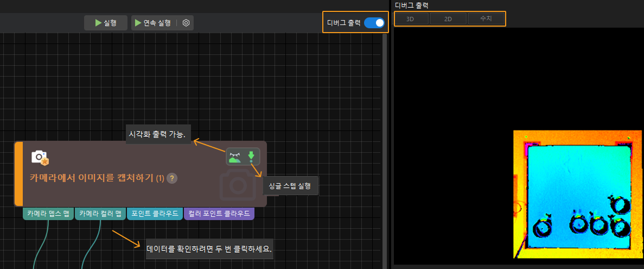Switch to the 3D debug view tab
Screen dimensions: 644x269
pyautogui.click(x=411, y=19)
